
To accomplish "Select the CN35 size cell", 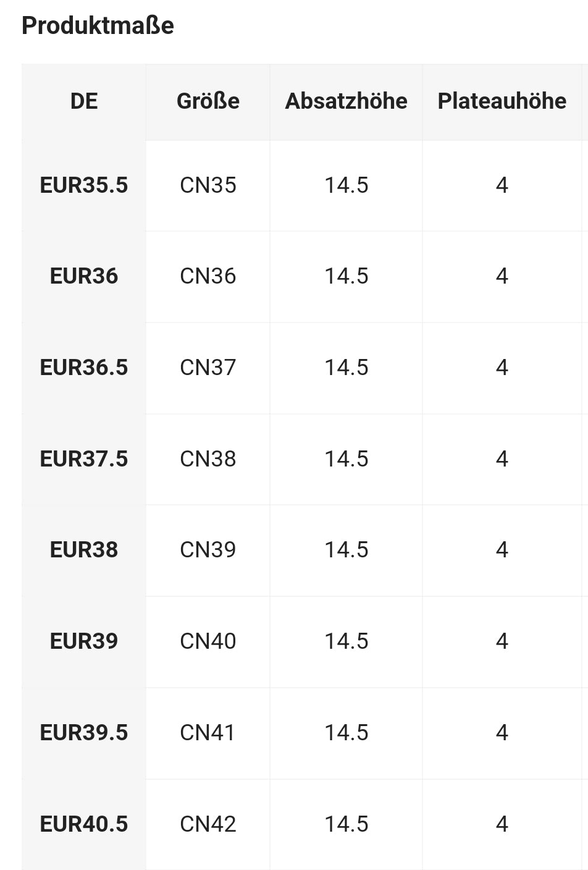I will coord(208,185).
